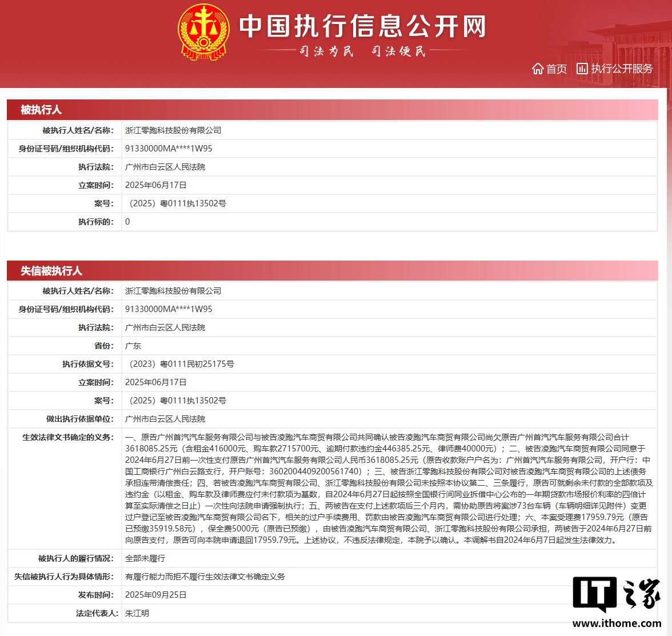Click the chart icon beside 执行公开服务
The image size is (672, 636).
click(x=582, y=69)
